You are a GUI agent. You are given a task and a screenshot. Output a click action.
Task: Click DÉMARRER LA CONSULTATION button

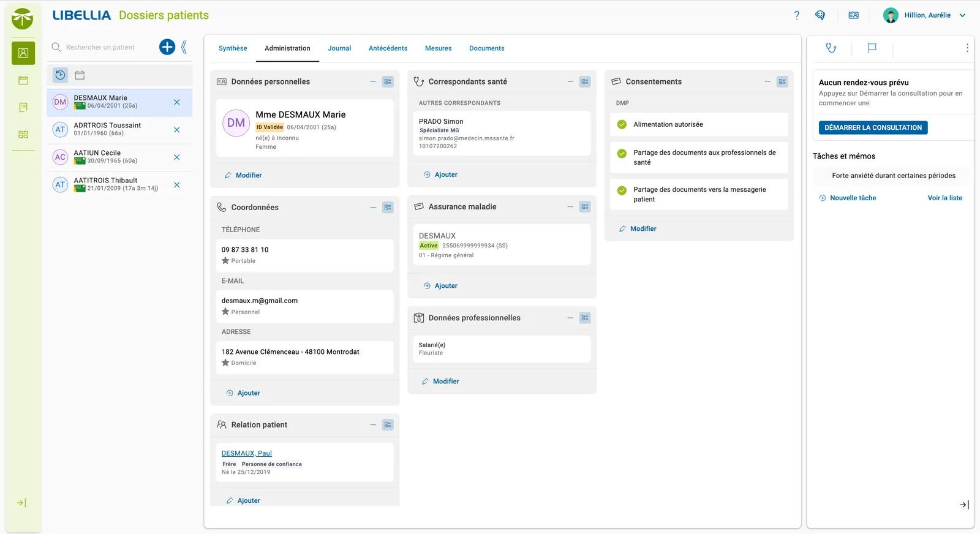(873, 127)
